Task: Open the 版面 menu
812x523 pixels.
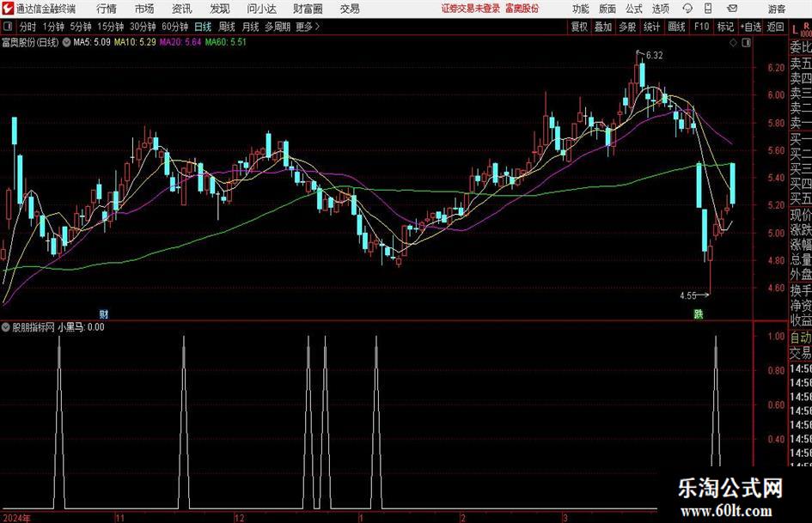Action: (x=607, y=9)
